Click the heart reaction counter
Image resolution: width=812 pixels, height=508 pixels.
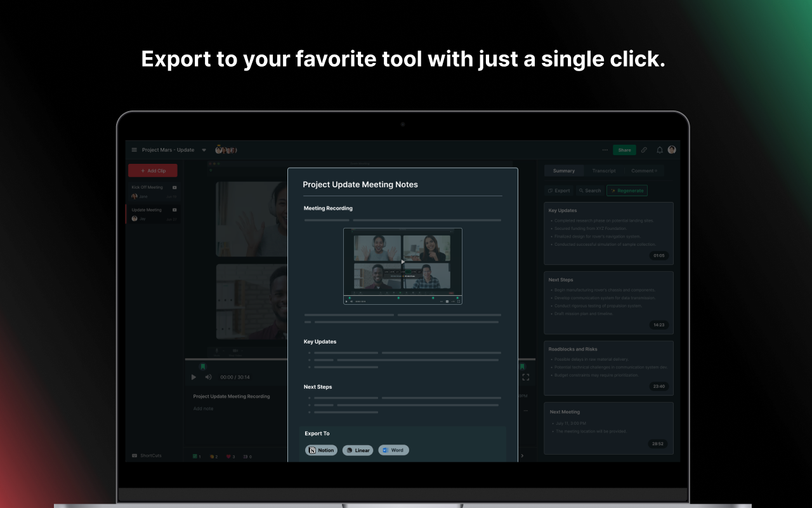click(230, 457)
